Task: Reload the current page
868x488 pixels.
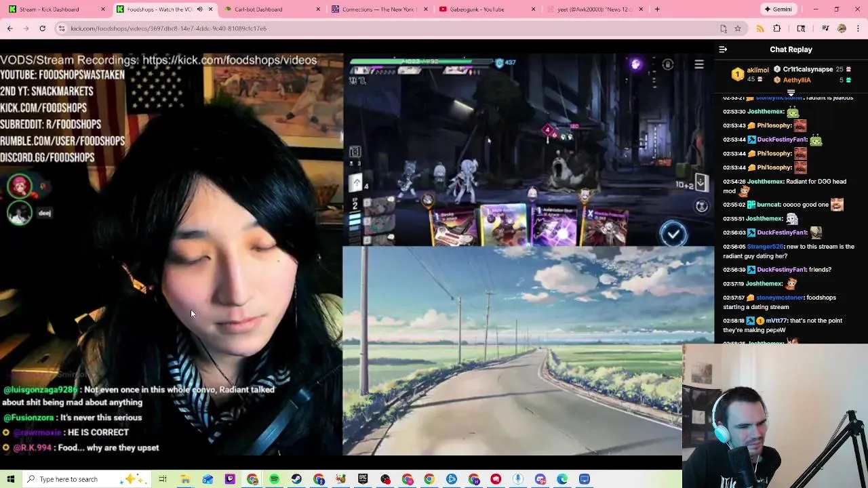Action: [42, 28]
